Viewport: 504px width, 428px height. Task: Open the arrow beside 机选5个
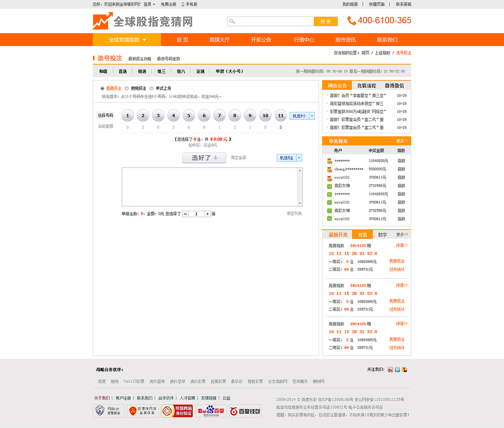[x=312, y=116]
